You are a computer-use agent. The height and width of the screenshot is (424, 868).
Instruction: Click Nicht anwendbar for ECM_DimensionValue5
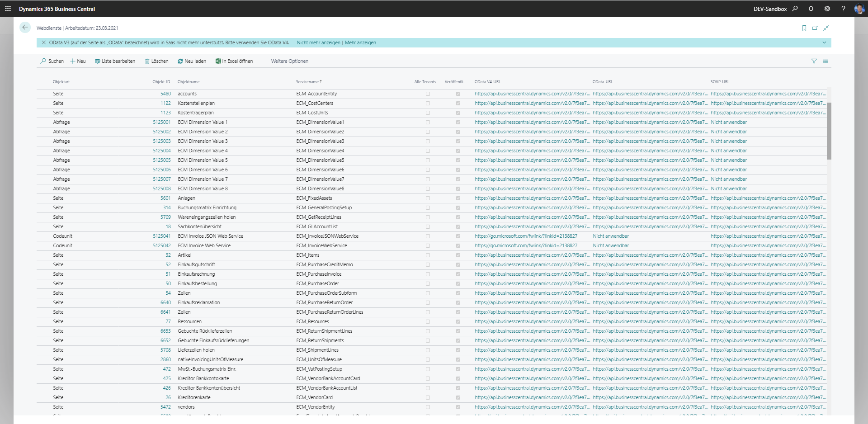[729, 160]
